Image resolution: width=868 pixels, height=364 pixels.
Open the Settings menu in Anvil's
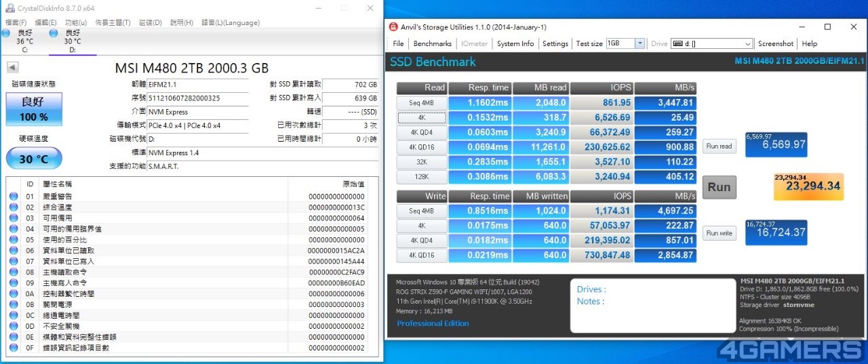(x=555, y=43)
